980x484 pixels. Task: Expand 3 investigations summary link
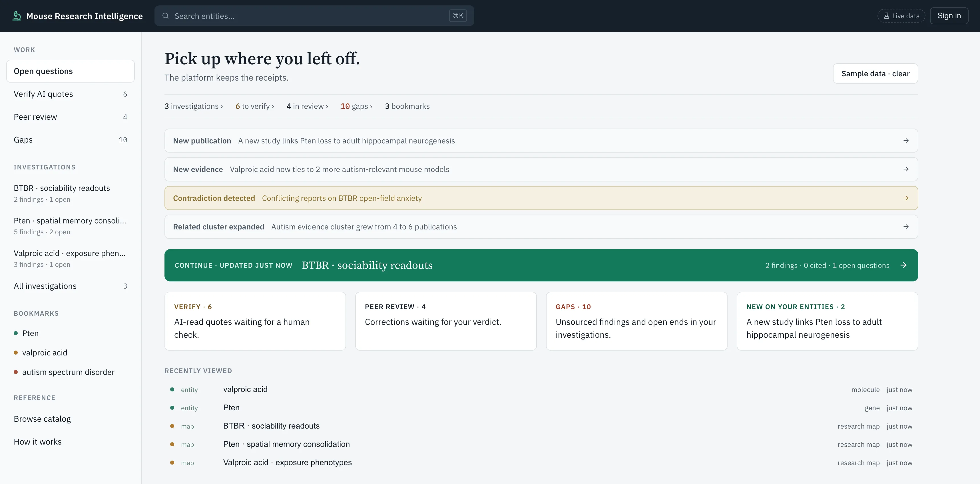[194, 106]
